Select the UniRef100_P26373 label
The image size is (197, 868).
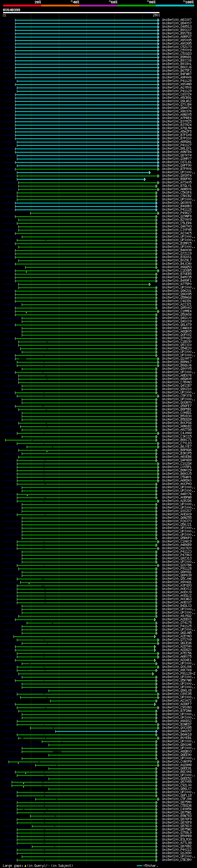point(177,521)
